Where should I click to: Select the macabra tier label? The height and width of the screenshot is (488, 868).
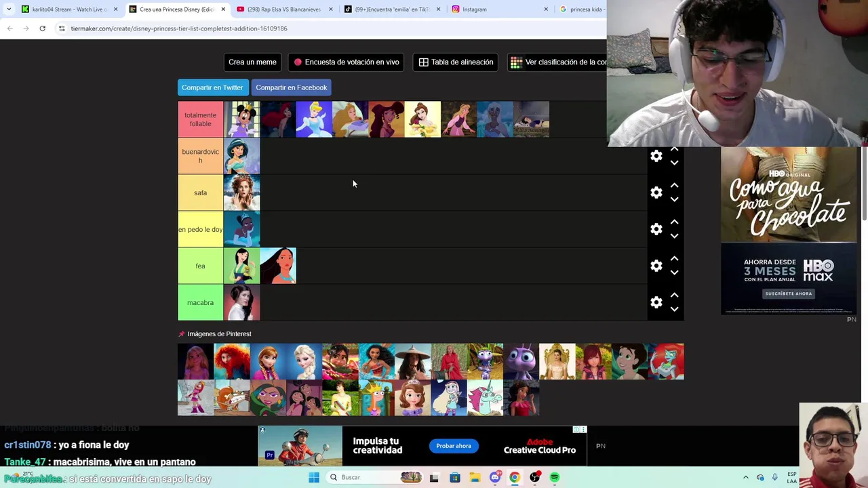pyautogui.click(x=200, y=302)
